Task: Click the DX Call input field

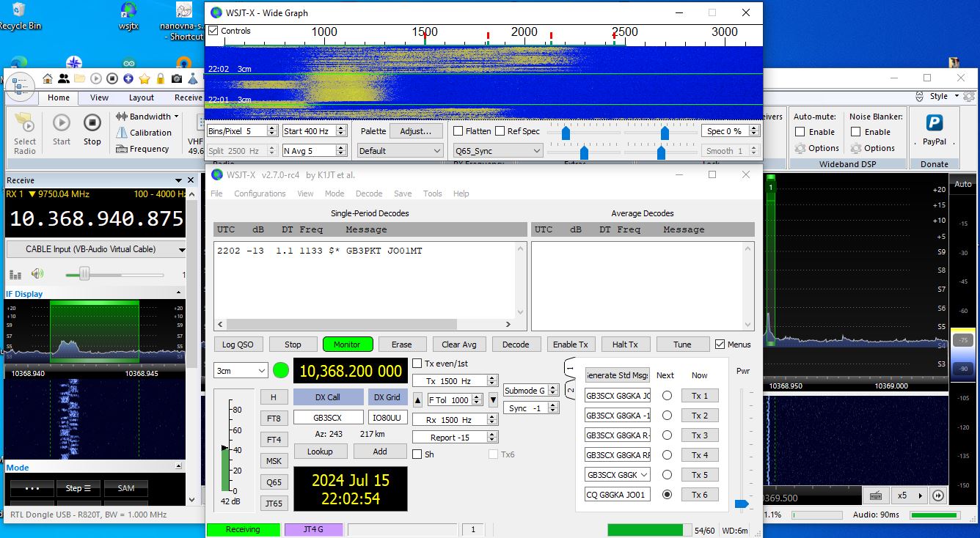Action: (x=328, y=417)
